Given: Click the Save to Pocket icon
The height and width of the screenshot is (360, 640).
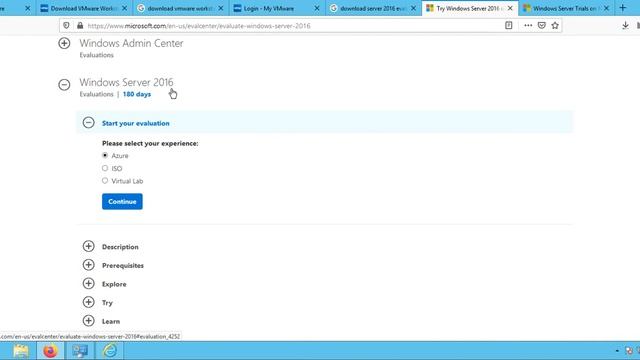Looking at the screenshot, I should (x=542, y=25).
